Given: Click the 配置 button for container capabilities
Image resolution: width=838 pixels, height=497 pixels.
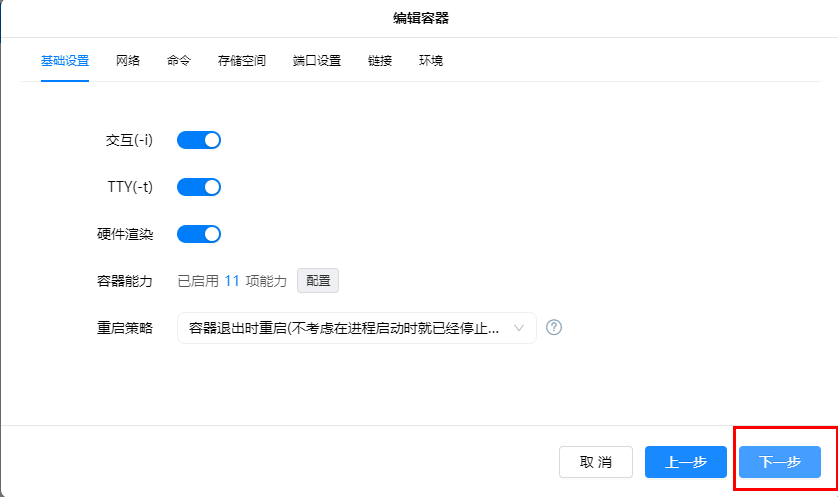Looking at the screenshot, I should click(x=318, y=281).
